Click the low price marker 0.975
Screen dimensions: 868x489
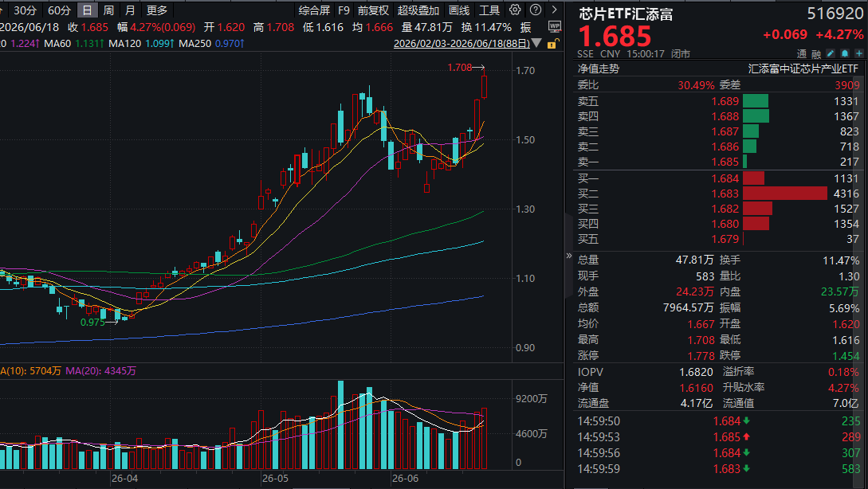[92, 322]
